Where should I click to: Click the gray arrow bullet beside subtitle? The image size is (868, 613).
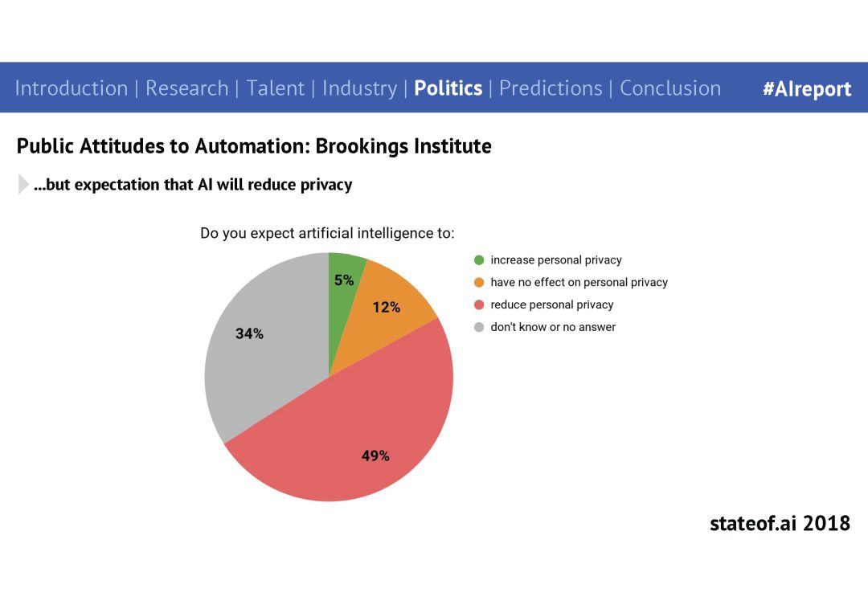[x=23, y=184]
